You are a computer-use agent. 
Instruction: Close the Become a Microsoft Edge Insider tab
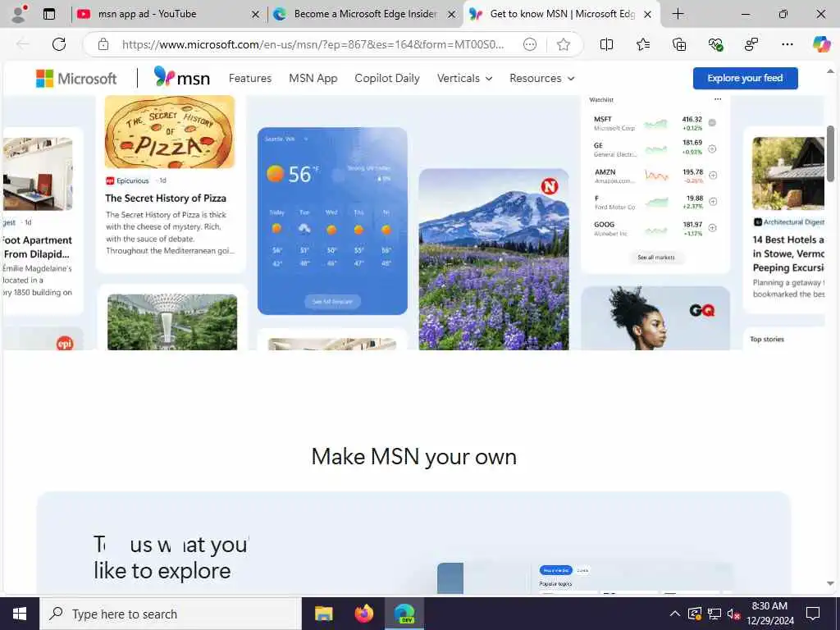tap(452, 15)
